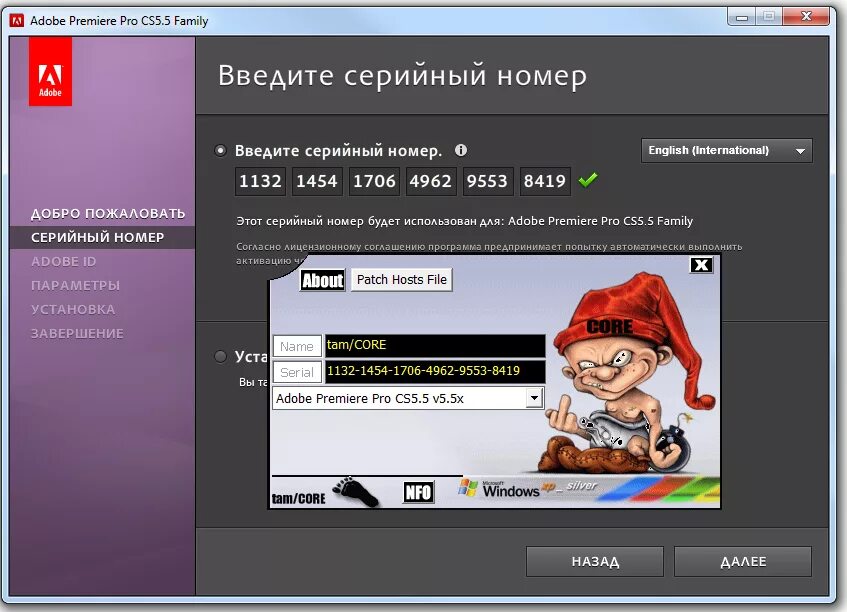Select СЕРИЙНЫЙ НОМЕР step in the sidebar

click(98, 237)
